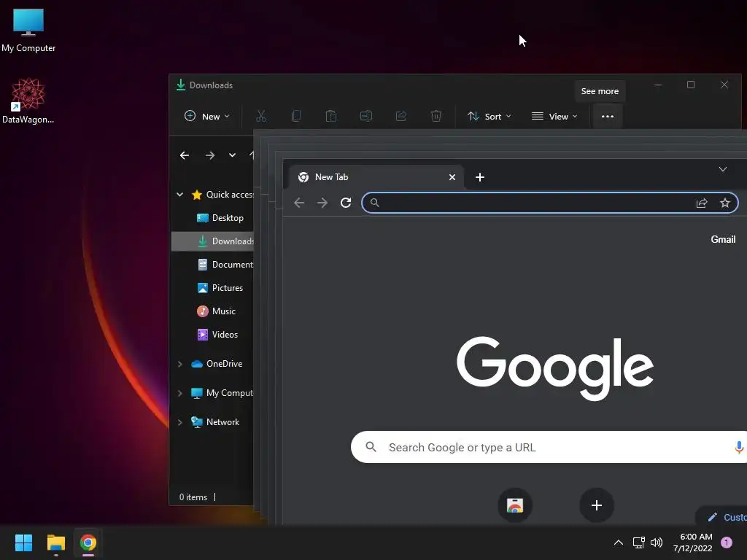747x560 pixels.
Task: Click the Delete trash icon in Downloads toolbar
Action: pyautogui.click(x=436, y=116)
